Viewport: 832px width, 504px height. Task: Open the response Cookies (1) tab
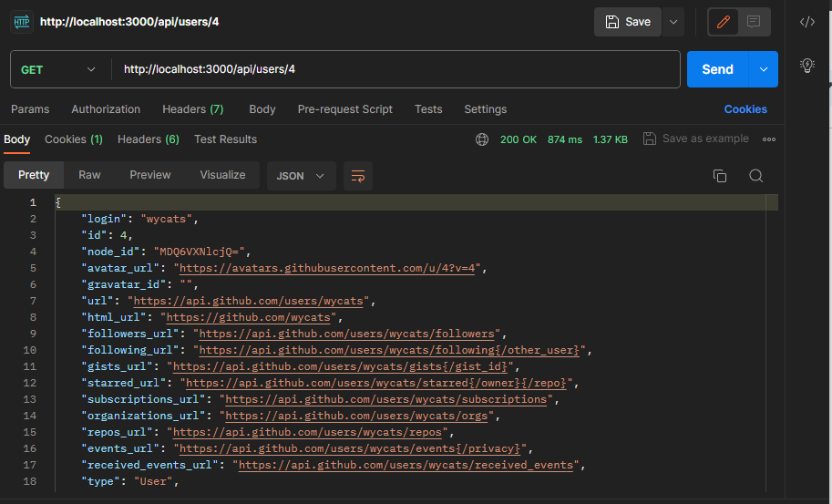tap(74, 139)
